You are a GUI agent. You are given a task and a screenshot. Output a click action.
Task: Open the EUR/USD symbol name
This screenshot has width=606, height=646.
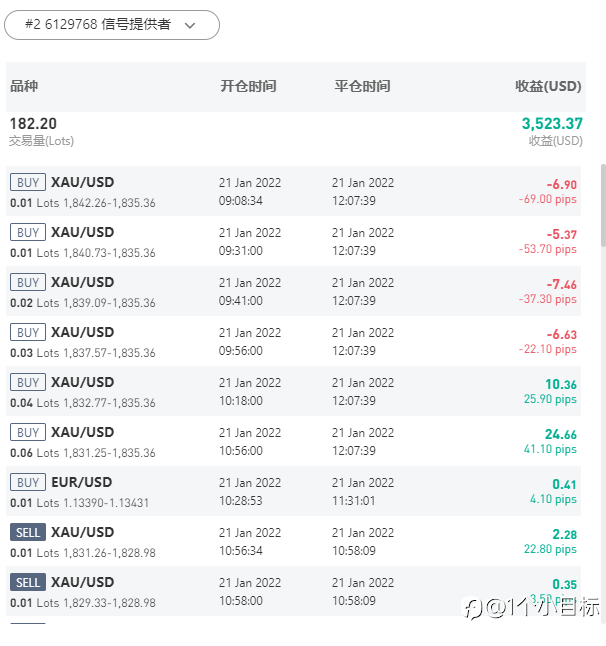tap(82, 482)
